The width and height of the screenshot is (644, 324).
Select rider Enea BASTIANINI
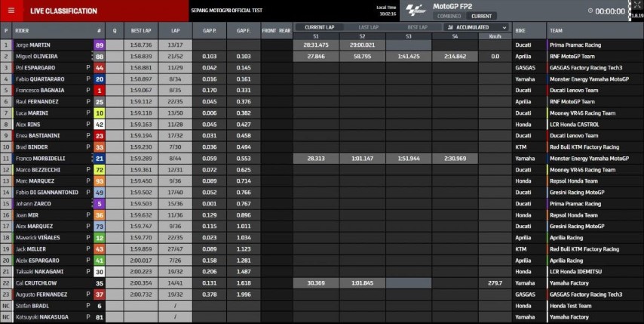pyautogui.click(x=36, y=135)
